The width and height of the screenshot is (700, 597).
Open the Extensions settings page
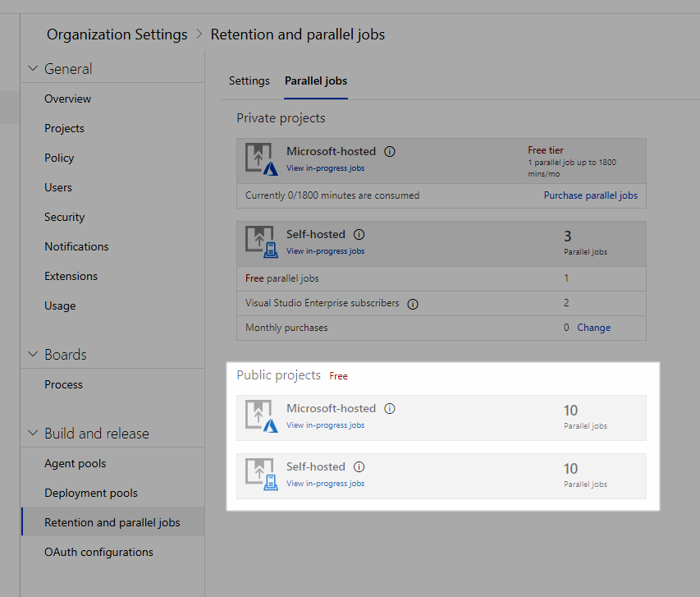tap(71, 276)
